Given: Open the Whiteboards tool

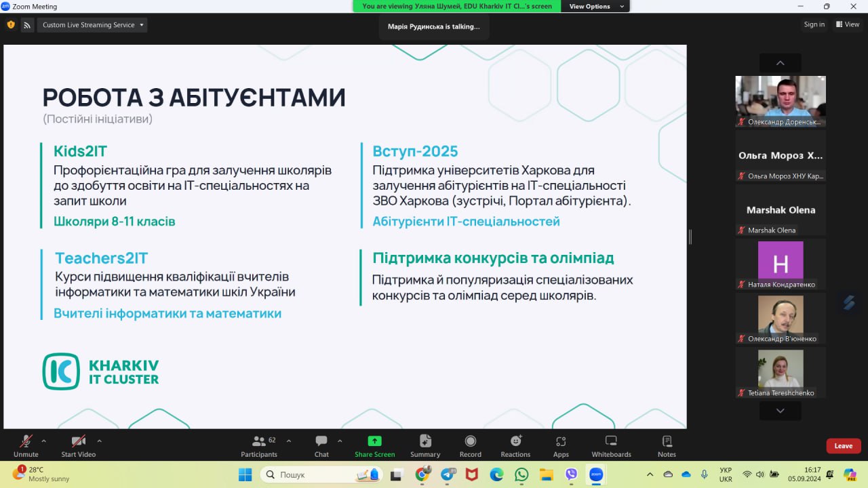Looking at the screenshot, I should pyautogui.click(x=611, y=441).
